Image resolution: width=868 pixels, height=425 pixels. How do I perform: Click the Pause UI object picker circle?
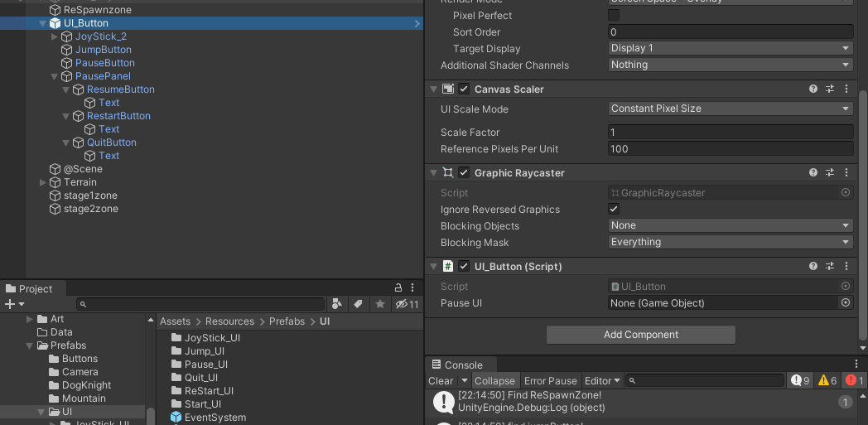tap(846, 302)
